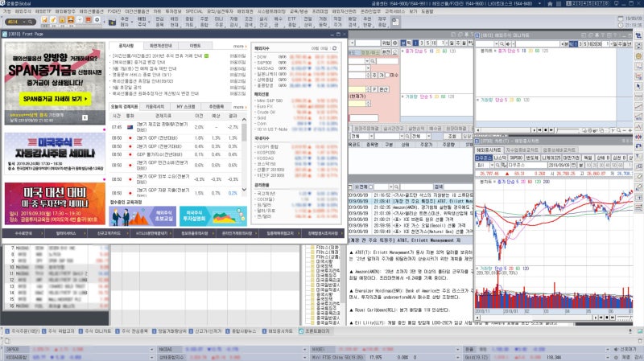
Task: Click the zigzag line icon in chart sidebar
Action: pyautogui.click(x=638, y=126)
